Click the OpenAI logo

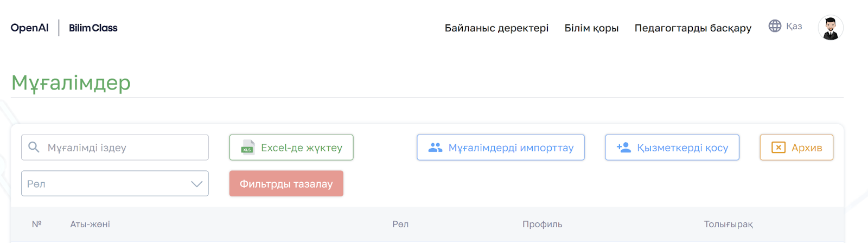point(30,28)
